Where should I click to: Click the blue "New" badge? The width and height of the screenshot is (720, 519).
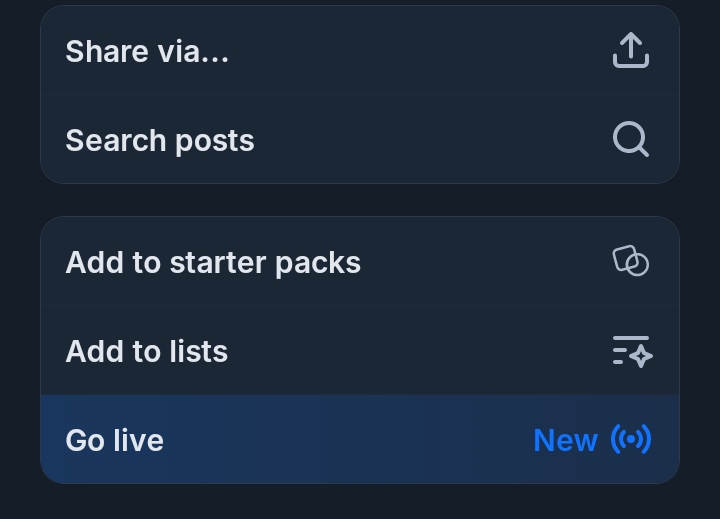tap(565, 440)
